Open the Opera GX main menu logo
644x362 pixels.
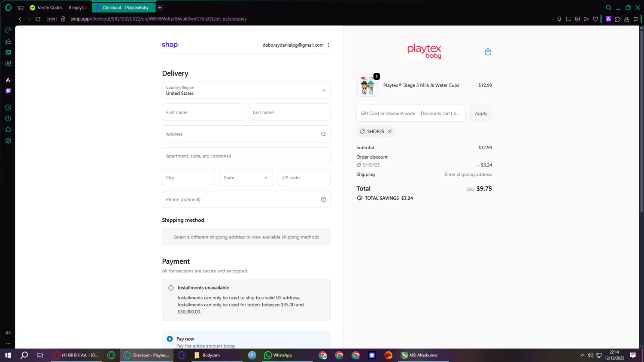tap(8, 8)
